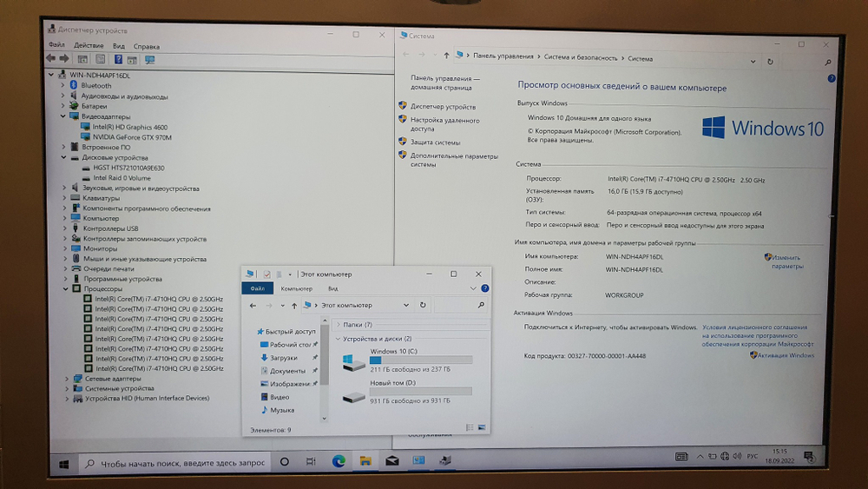Open Файл menu in Device Manager
Screen dimensions: 868x489
click(56, 45)
